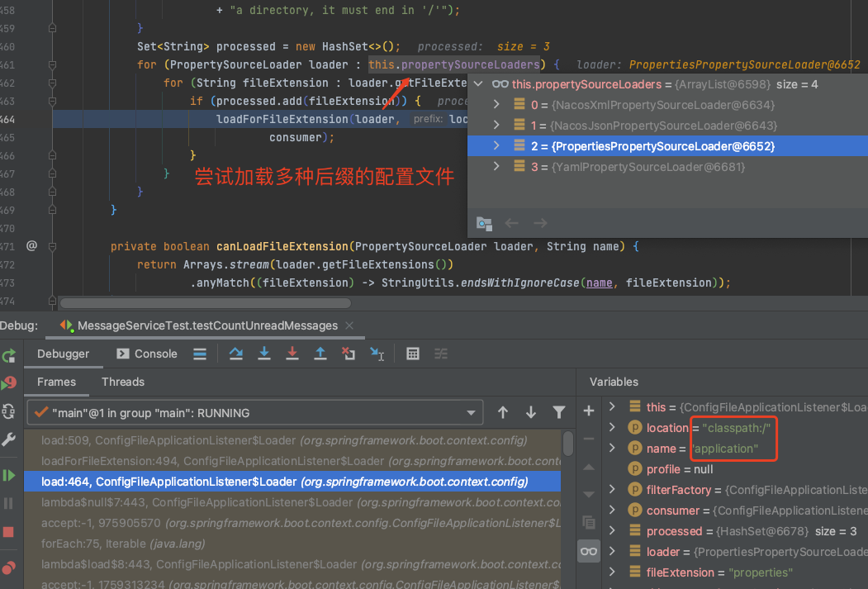Click the popup set-as-watch folder icon
868x589 pixels.
[x=484, y=223]
